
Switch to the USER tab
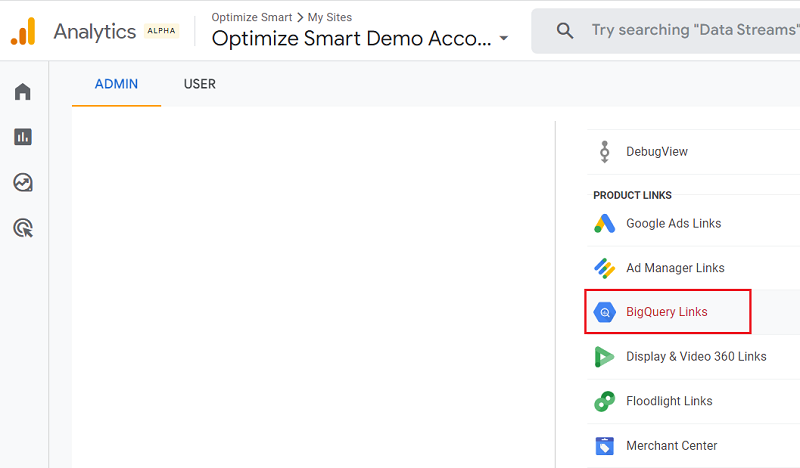(199, 84)
